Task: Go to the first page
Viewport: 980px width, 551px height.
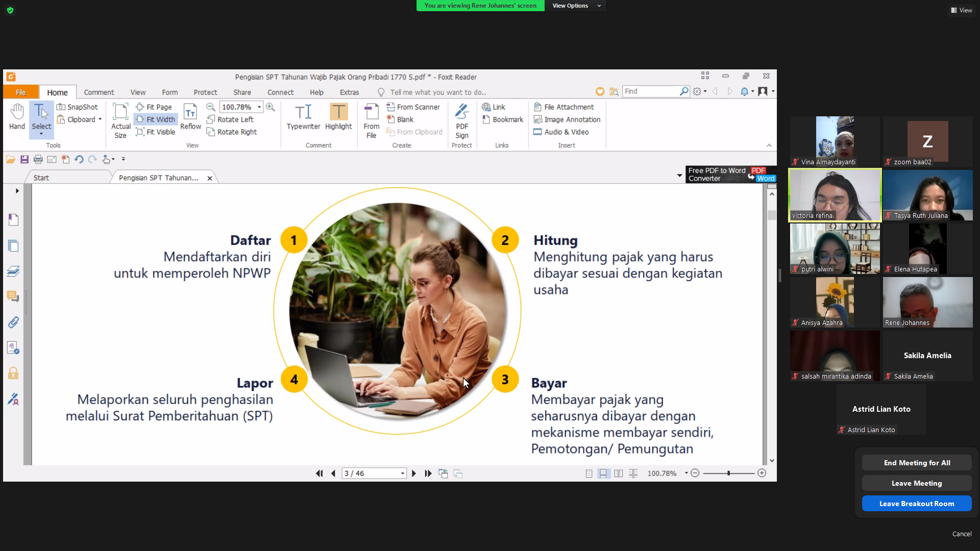Action: click(320, 473)
